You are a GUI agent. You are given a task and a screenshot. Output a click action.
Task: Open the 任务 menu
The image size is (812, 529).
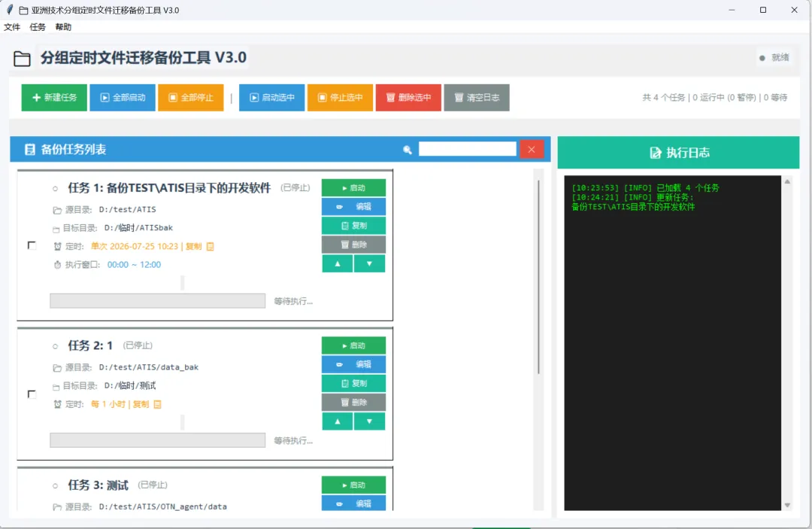click(38, 27)
